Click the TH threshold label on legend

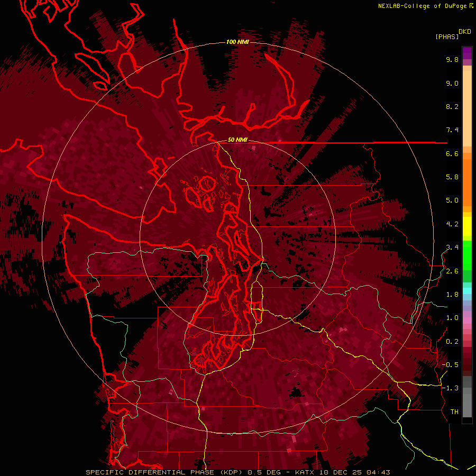[454, 412]
